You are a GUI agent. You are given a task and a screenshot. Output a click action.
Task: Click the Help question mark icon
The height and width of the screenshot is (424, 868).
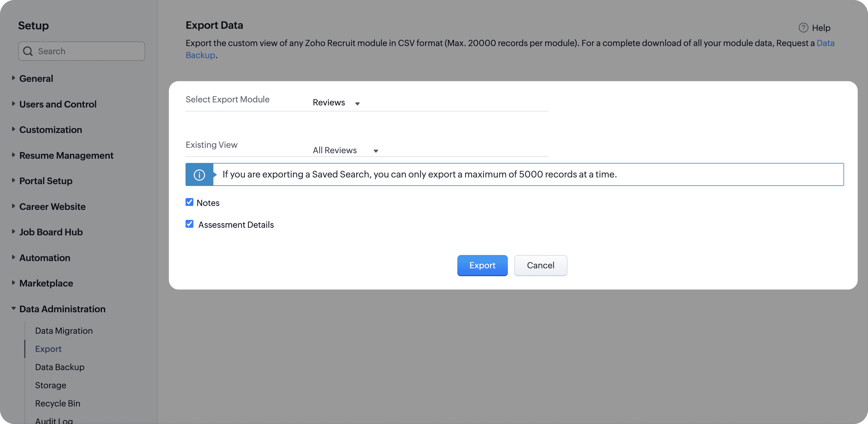click(x=803, y=28)
